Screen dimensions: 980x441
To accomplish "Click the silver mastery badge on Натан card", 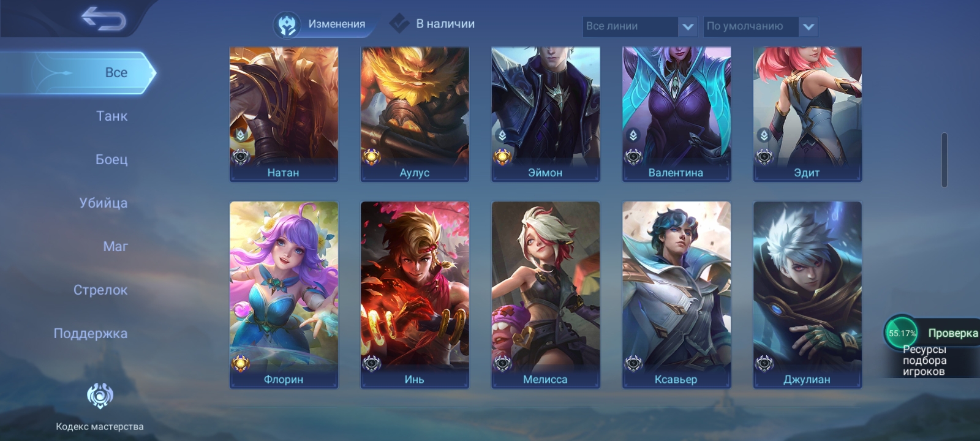I will coord(241,157).
